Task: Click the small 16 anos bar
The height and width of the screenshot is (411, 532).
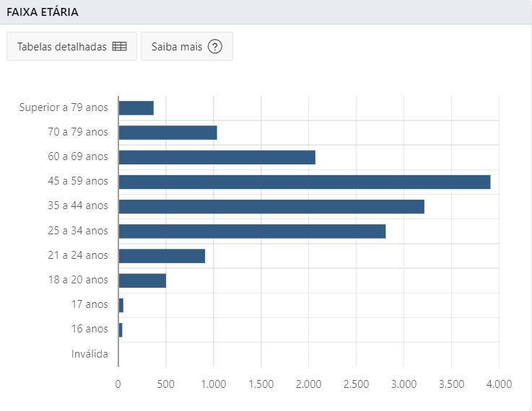Action: pyautogui.click(x=121, y=330)
